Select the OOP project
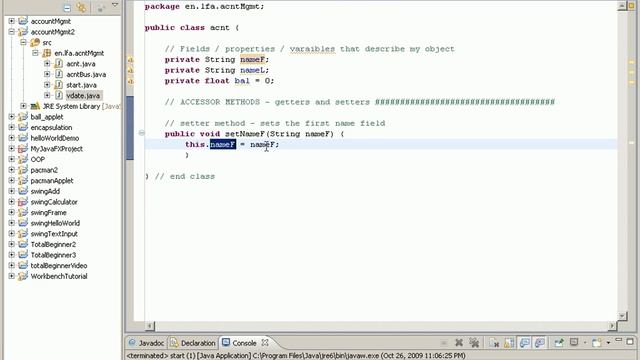Image resolution: width=640 pixels, height=360 pixels. (38, 159)
